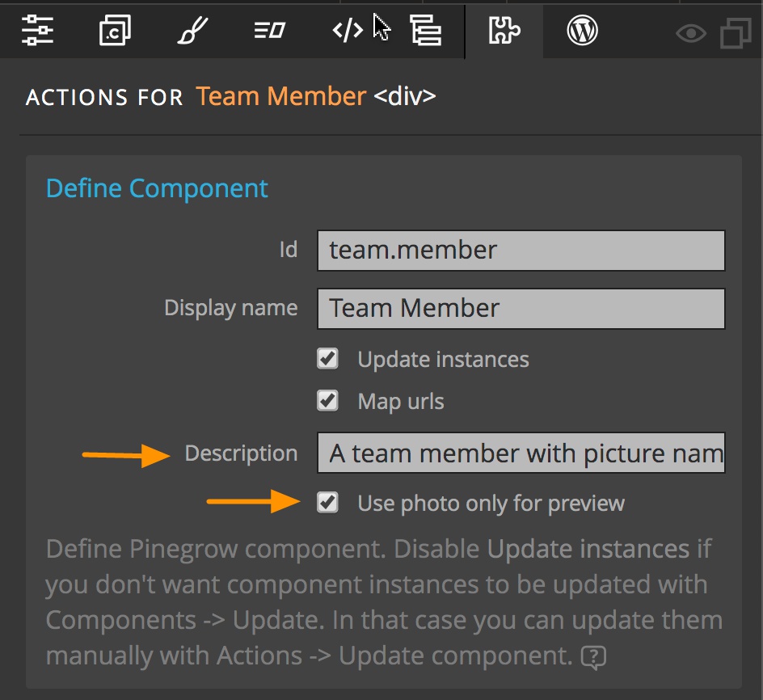Click the Use photo only for preview label
The height and width of the screenshot is (700, 763).
[x=491, y=504]
